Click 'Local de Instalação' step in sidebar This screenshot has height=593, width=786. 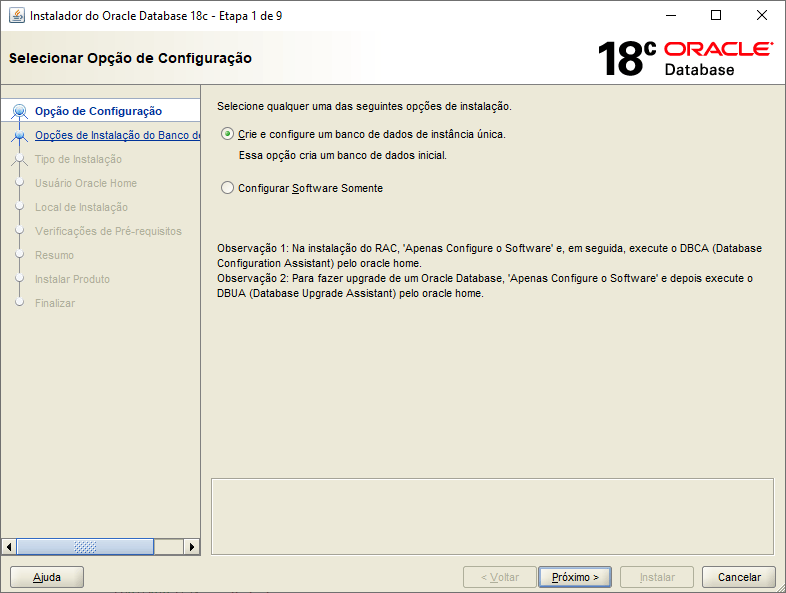[81, 207]
